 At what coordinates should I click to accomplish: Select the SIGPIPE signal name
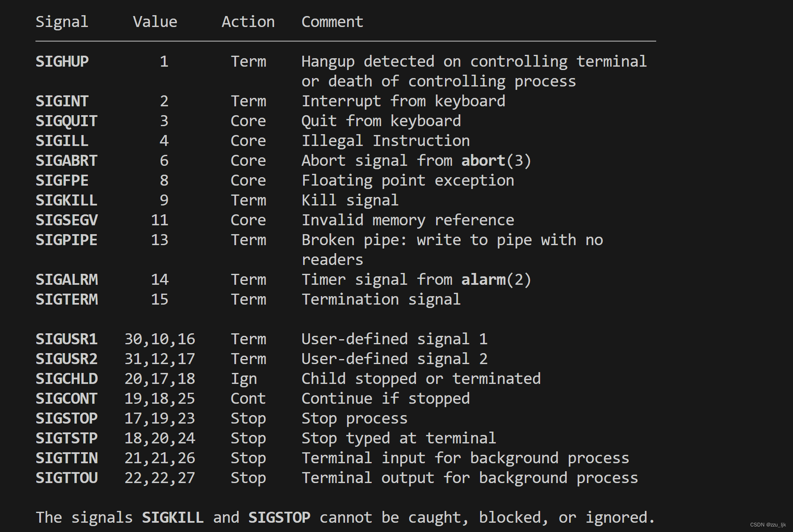coord(66,240)
